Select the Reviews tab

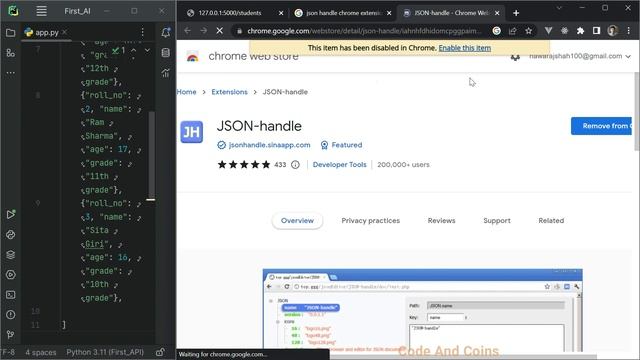441,220
